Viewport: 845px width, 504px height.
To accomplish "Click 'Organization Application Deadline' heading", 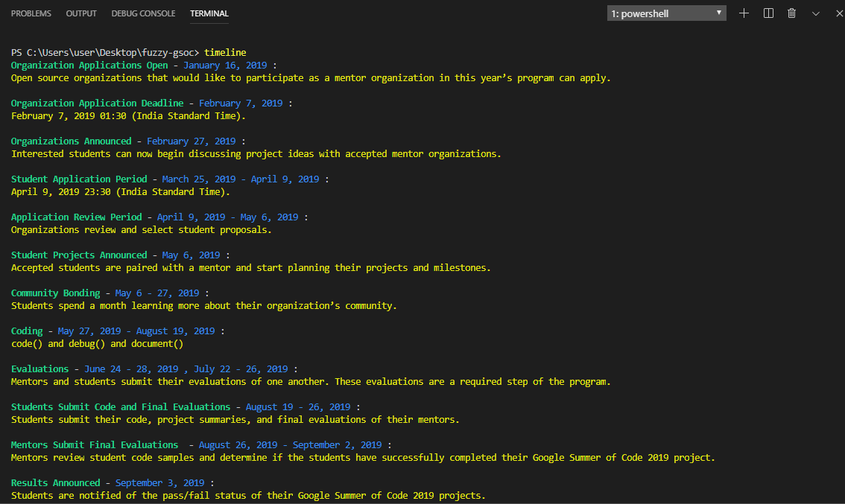I will pyautogui.click(x=97, y=103).
